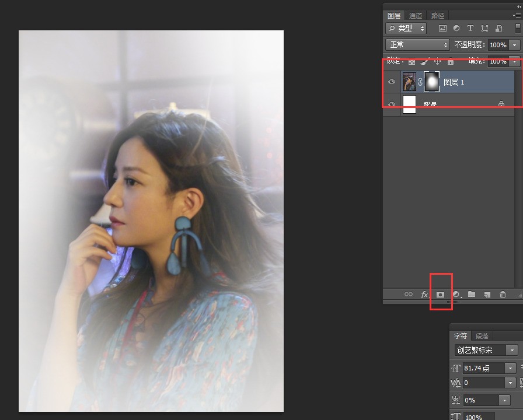The image size is (523, 420).
Task: Click the delete layer trash icon
Action: point(503,295)
